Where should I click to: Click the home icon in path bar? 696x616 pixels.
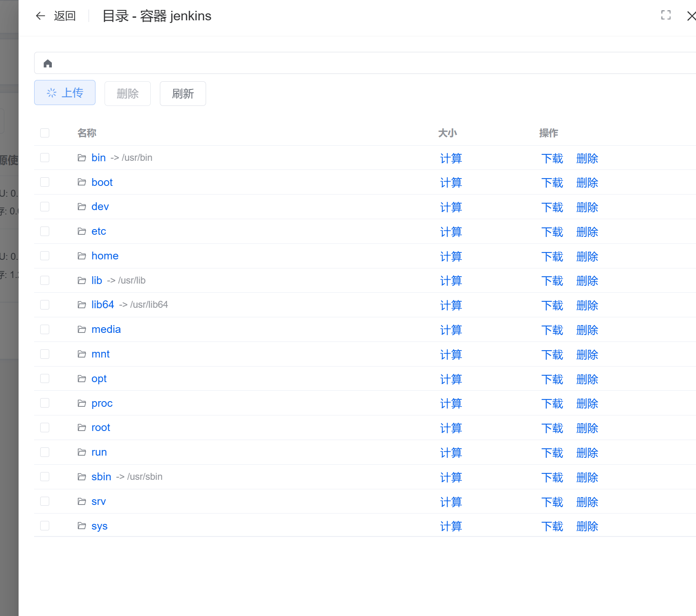click(48, 64)
